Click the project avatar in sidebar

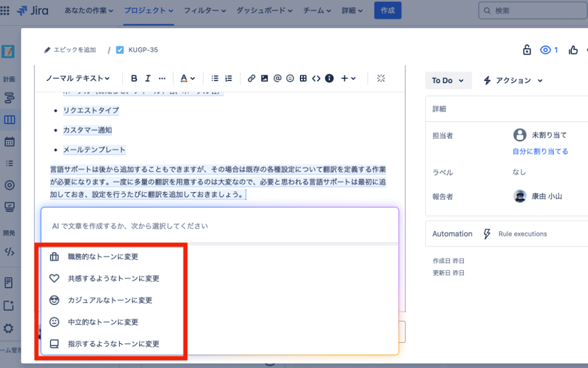[8, 51]
